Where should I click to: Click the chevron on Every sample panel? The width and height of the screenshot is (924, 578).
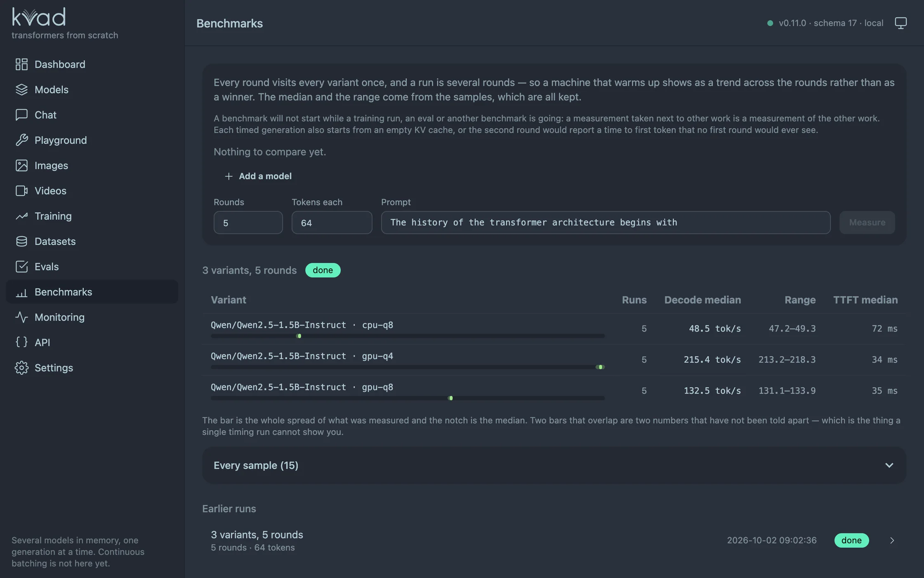[889, 465]
